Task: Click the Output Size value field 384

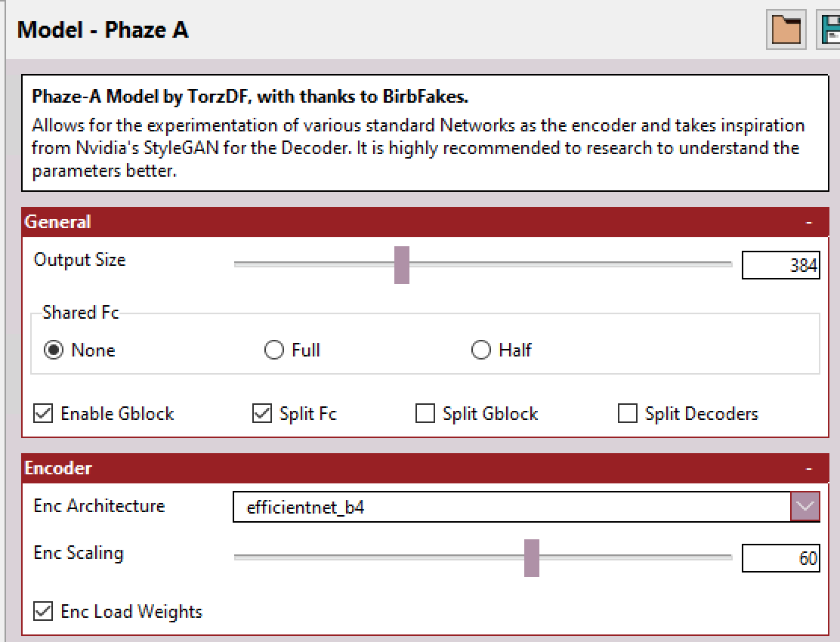Action: [780, 265]
